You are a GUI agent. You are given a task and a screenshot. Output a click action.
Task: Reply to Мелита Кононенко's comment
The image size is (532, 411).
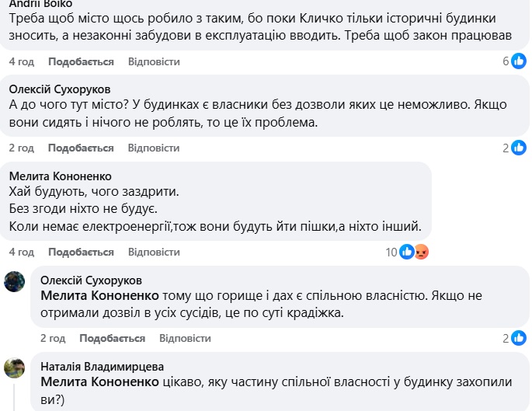click(154, 252)
